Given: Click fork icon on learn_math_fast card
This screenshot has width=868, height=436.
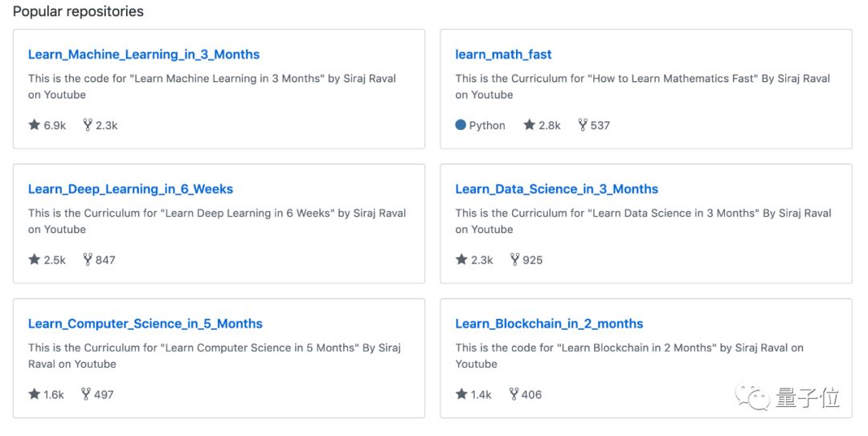Looking at the screenshot, I should coord(583,125).
